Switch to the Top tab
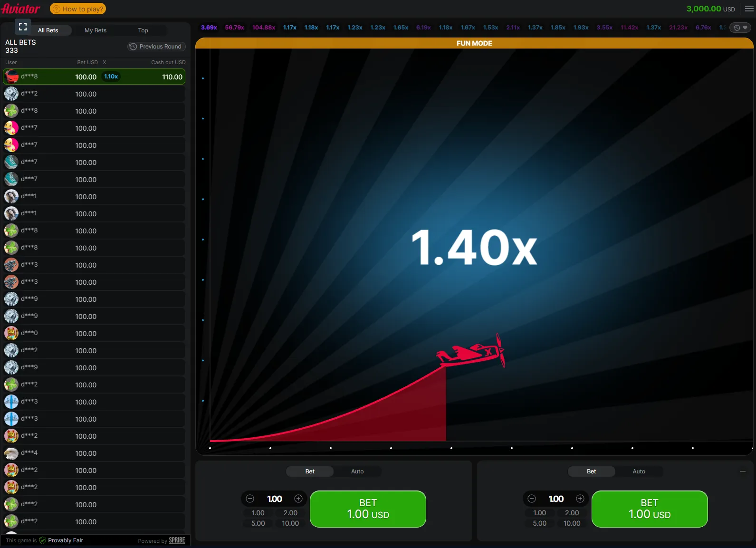756x548 pixels. tap(143, 30)
